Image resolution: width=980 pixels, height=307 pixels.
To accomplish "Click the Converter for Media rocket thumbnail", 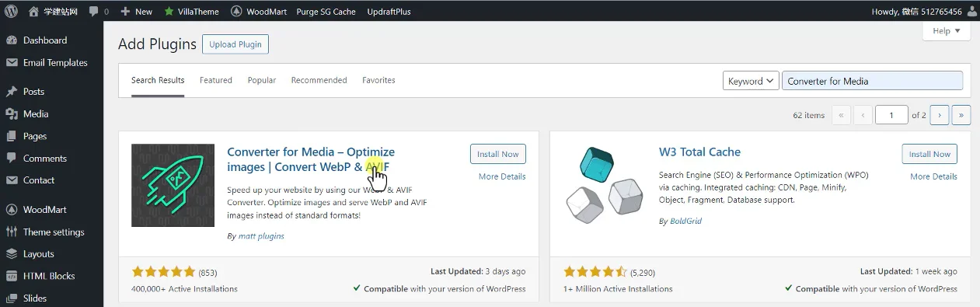I will 173,185.
